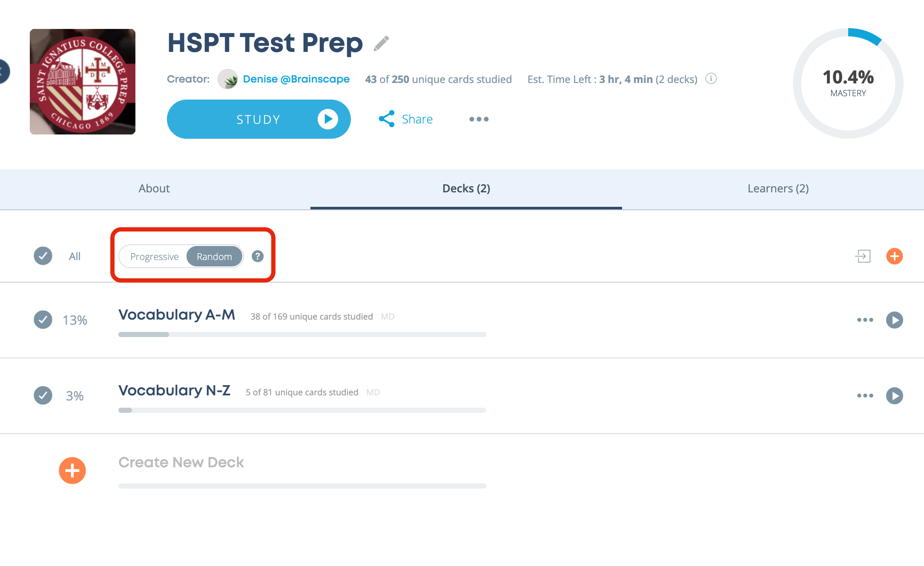Click the Share icon
Viewport: 924px width, 566px height.
387,119
